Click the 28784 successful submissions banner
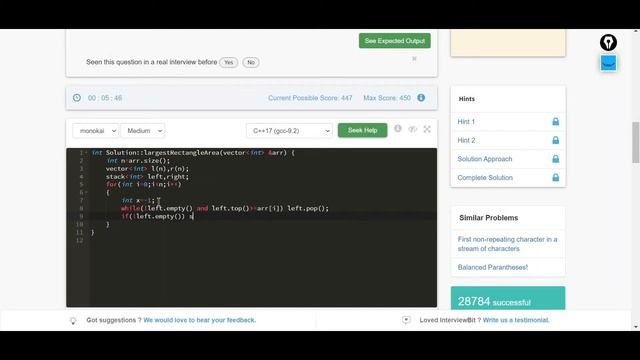Image resolution: width=640 pixels, height=360 pixels. (508, 299)
